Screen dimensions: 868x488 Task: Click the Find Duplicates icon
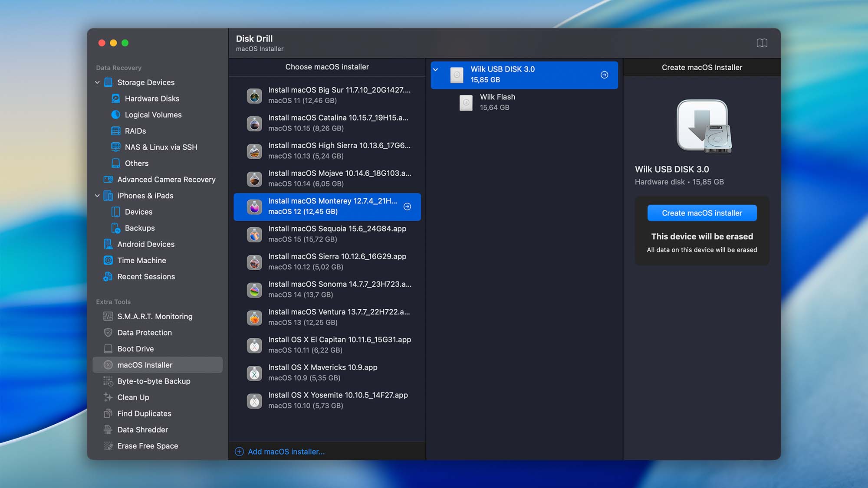pyautogui.click(x=108, y=413)
